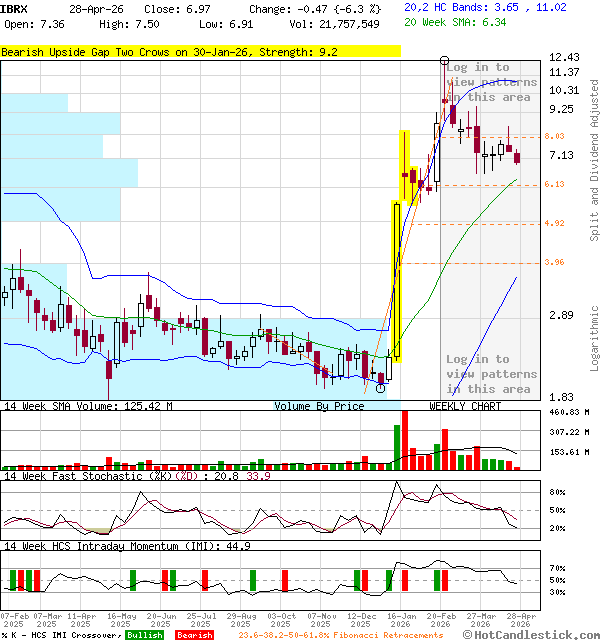The height and width of the screenshot is (640, 600).
Task: Click the tall yellow-highlighted bullish candle
Action: 397,280
